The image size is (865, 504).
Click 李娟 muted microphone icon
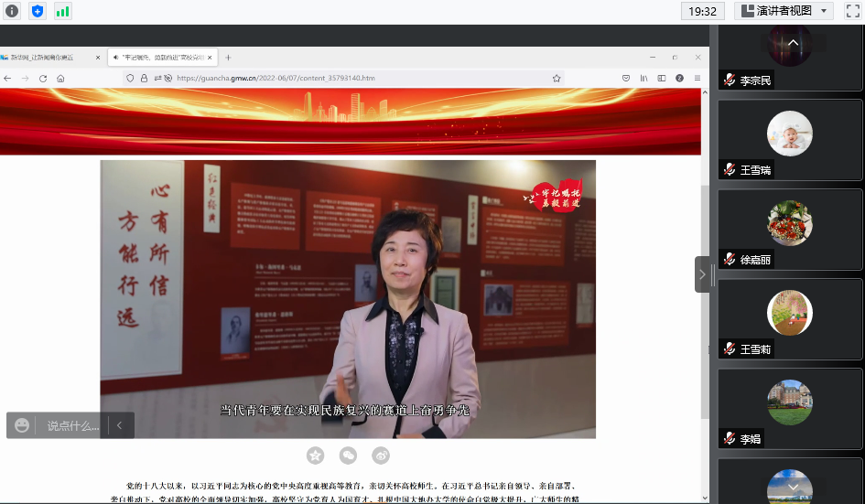pyautogui.click(x=730, y=438)
